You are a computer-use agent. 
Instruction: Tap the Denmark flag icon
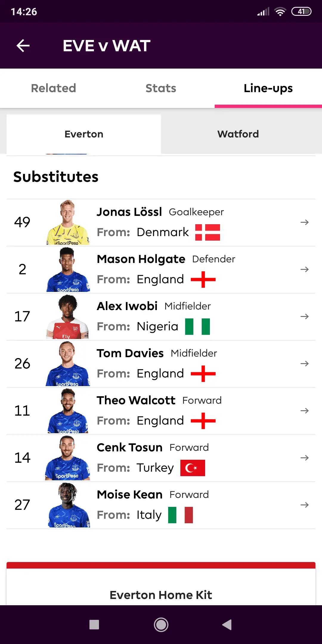tap(208, 233)
